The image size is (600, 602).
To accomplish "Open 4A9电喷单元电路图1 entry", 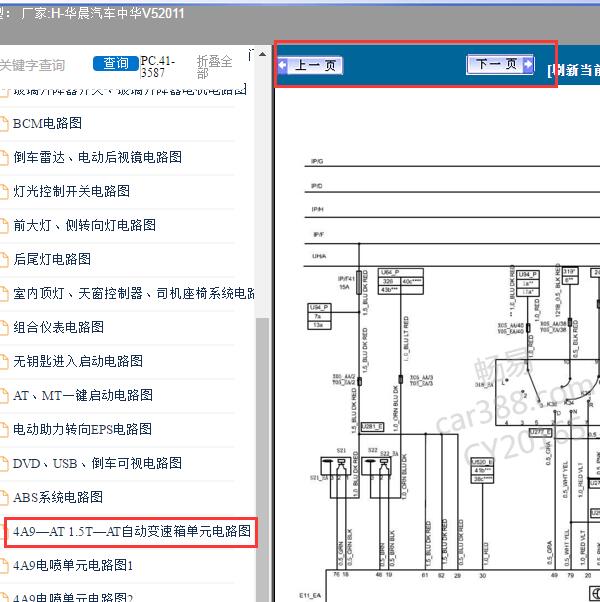I will [x=73, y=565].
